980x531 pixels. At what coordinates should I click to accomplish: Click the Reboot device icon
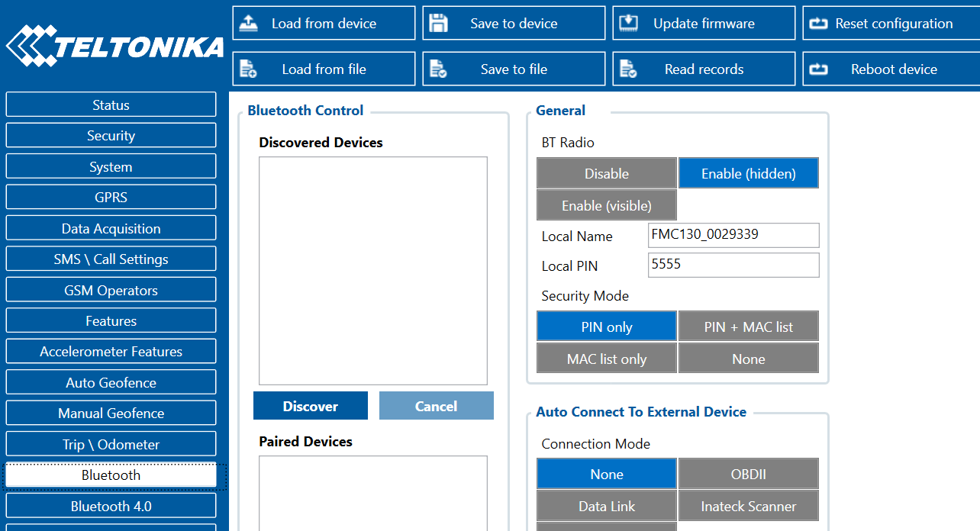tap(818, 69)
